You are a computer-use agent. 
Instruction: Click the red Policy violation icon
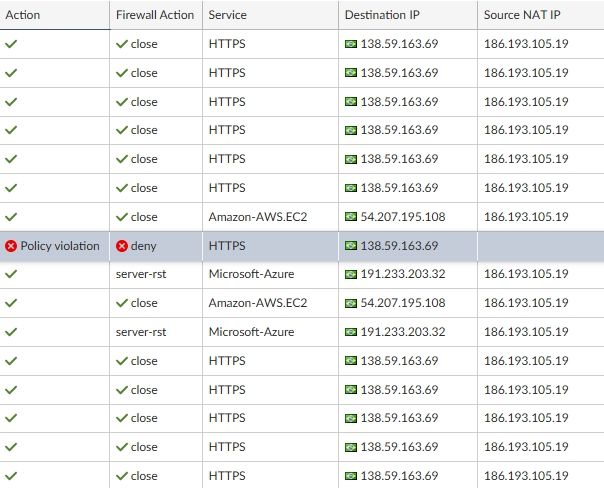11,245
